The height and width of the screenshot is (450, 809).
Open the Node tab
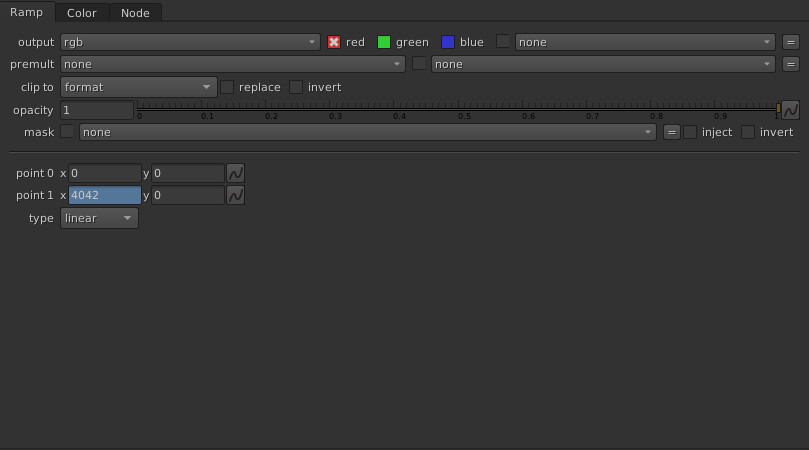pyautogui.click(x=135, y=13)
